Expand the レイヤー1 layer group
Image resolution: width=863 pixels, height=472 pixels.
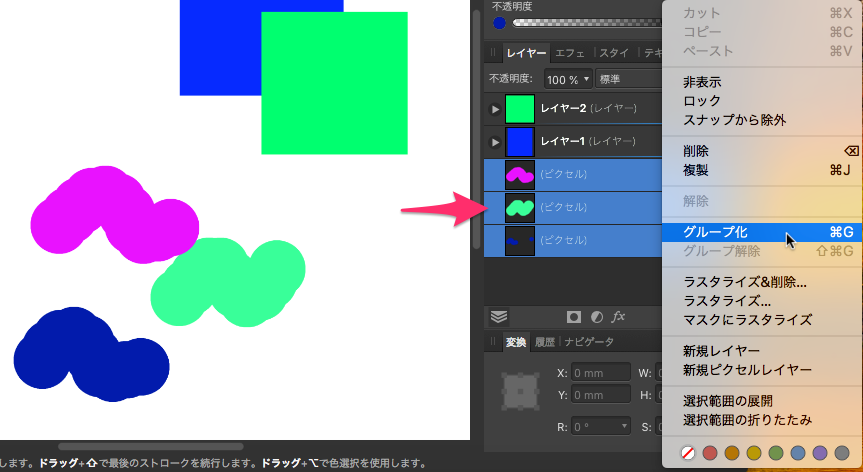pos(494,142)
